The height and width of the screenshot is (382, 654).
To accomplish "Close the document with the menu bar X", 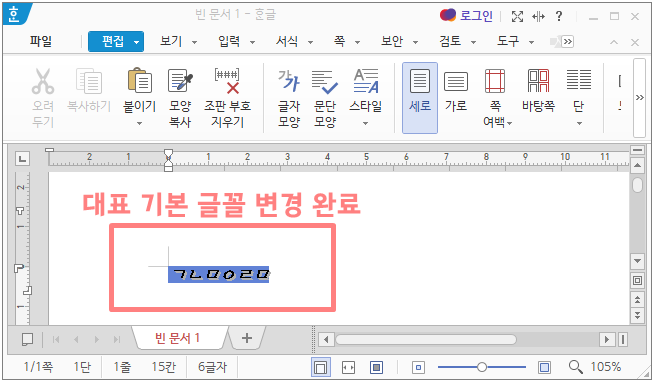I will coord(635,42).
